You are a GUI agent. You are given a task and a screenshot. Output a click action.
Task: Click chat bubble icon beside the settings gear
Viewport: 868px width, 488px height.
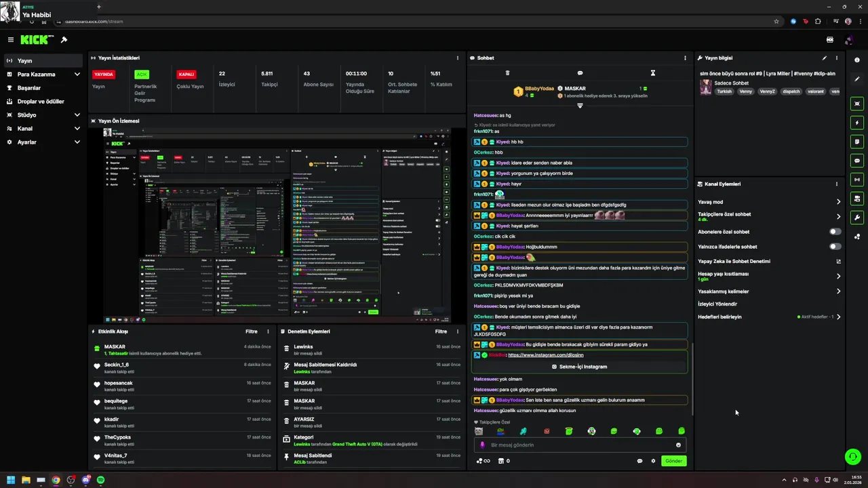(x=639, y=461)
